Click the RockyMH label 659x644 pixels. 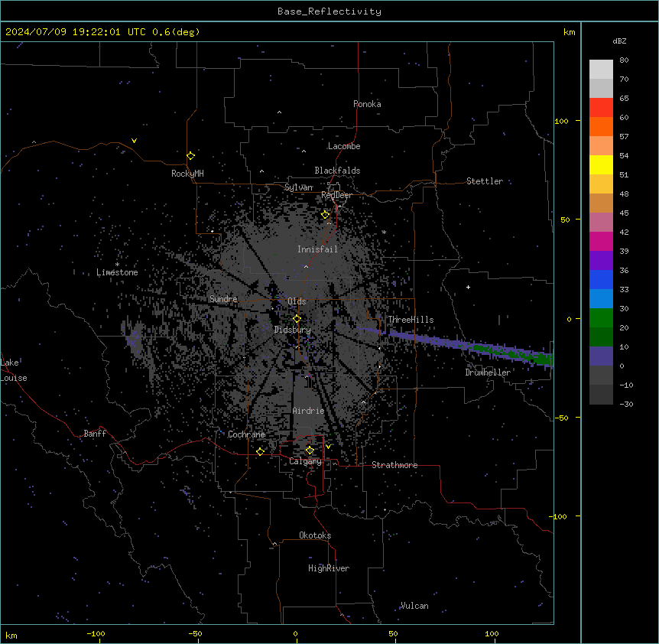coord(187,174)
